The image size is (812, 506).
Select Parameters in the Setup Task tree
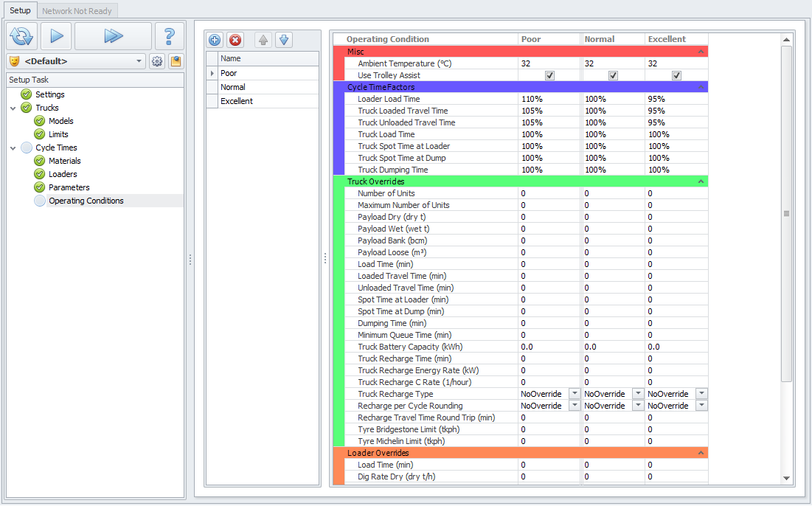point(69,187)
